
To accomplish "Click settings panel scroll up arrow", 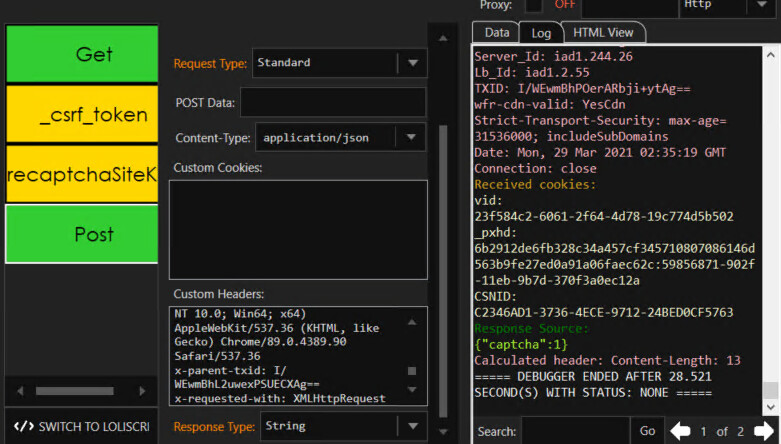I will [x=443, y=38].
